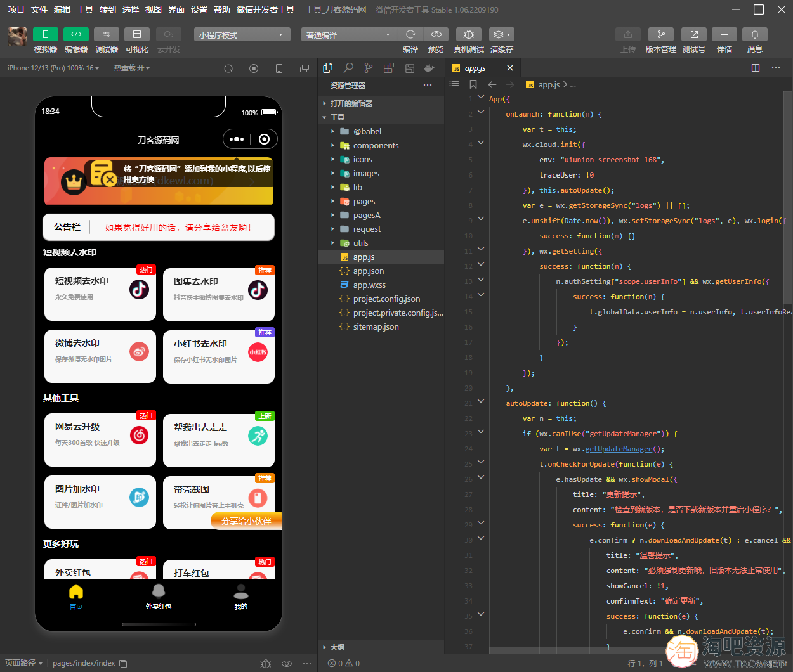
Task: Expand the 打开的编辑器 section
Action: point(381,103)
